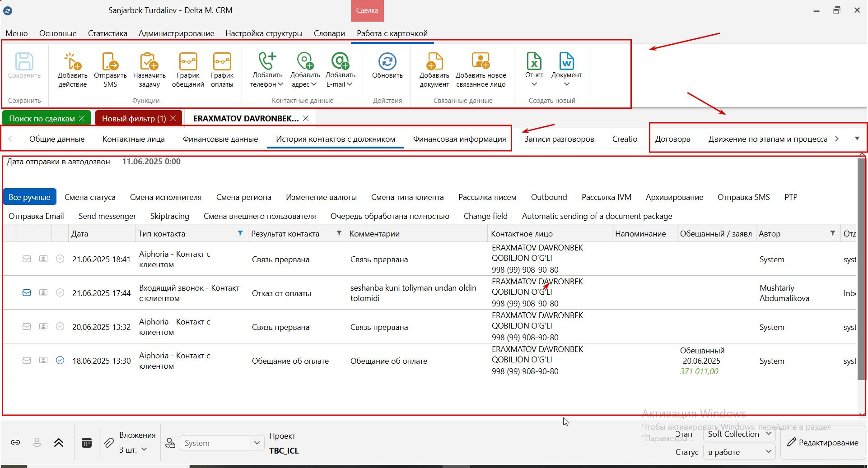868x468 pixels.
Task: Click the person icon in bottom bar
Action: tap(37, 443)
